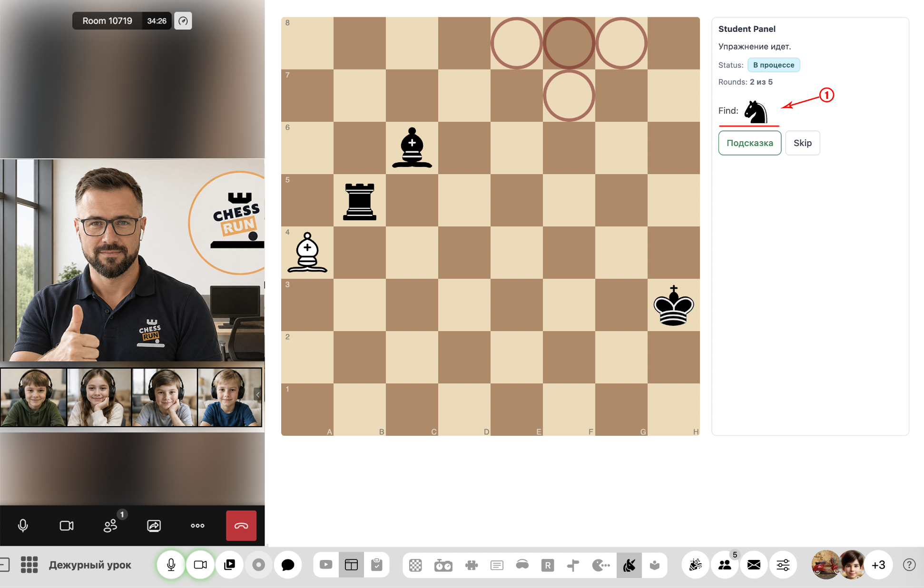Select the scooter avatar
924x588 pixels.
826,565
